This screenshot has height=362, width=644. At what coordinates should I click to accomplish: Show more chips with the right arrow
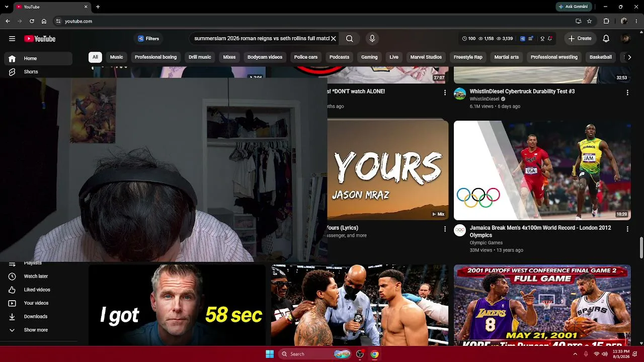point(629,57)
